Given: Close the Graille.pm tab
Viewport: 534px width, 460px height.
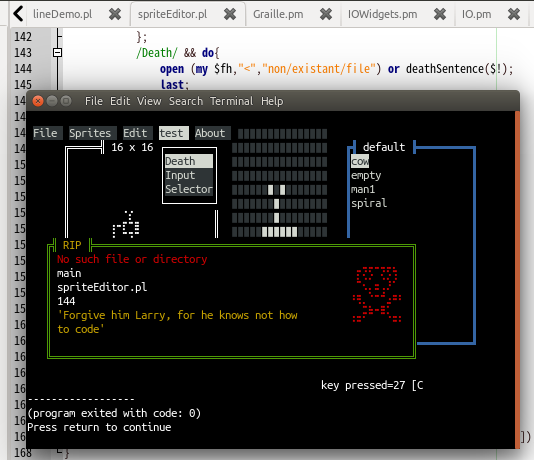Looking at the screenshot, I should (326, 14).
